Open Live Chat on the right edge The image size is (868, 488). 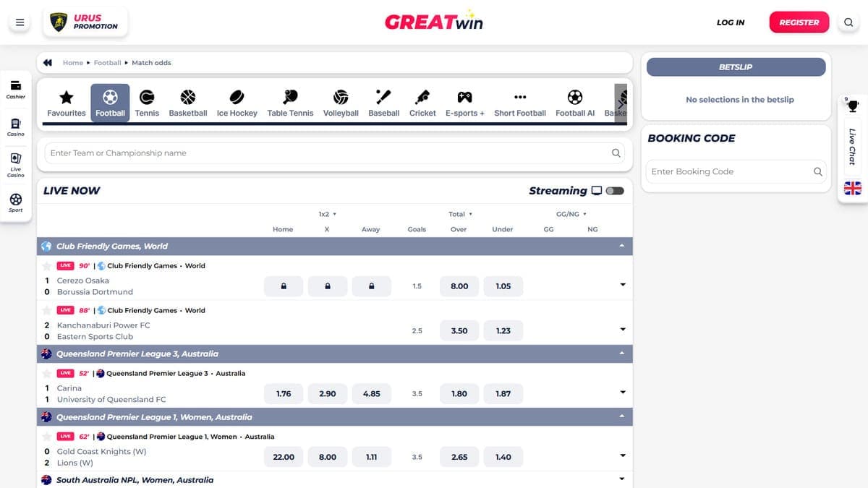(x=853, y=146)
